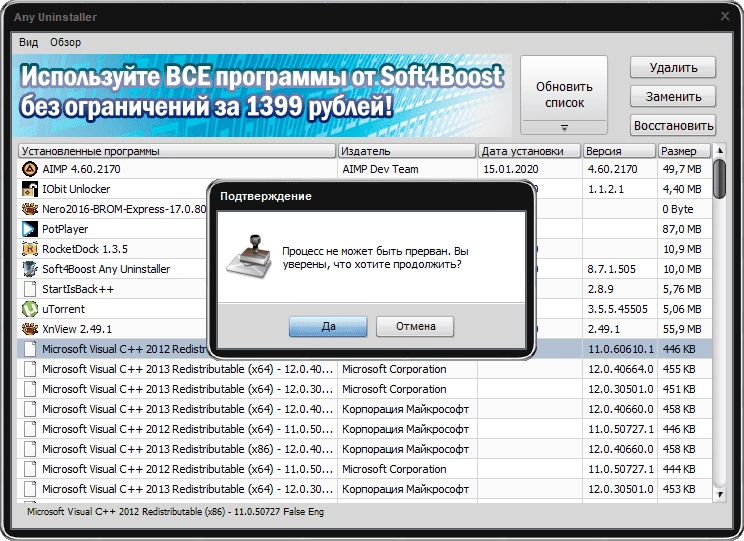The height and width of the screenshot is (541, 744).
Task: Click the XnView 2.49.1 icon
Action: [x=29, y=329]
